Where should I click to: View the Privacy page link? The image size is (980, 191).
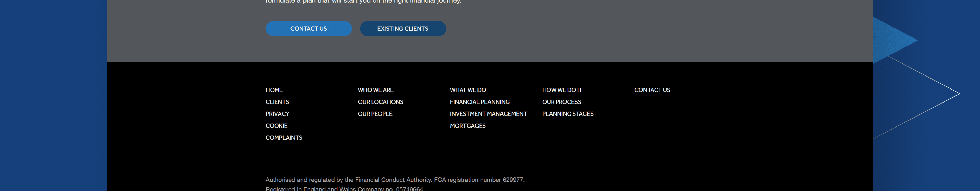point(277,114)
